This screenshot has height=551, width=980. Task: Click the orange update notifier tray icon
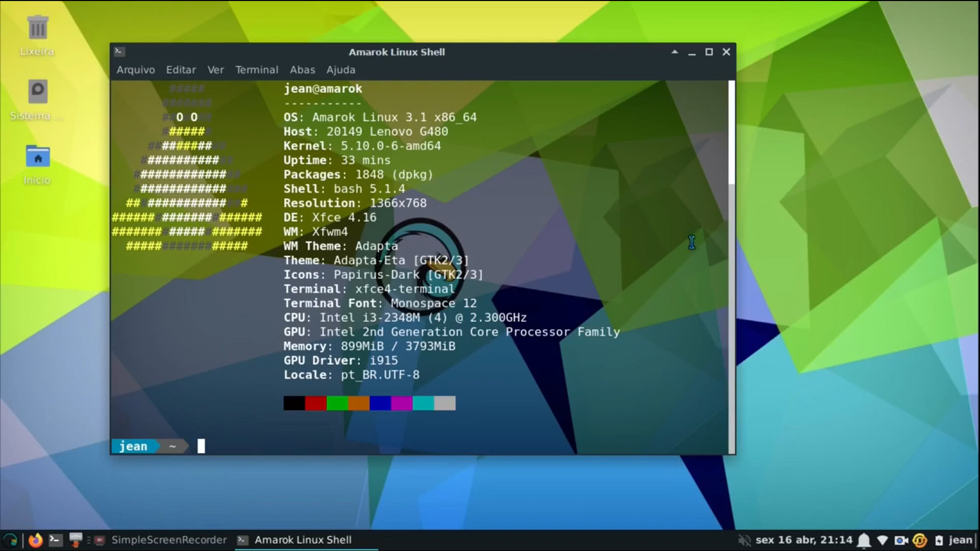click(x=919, y=540)
